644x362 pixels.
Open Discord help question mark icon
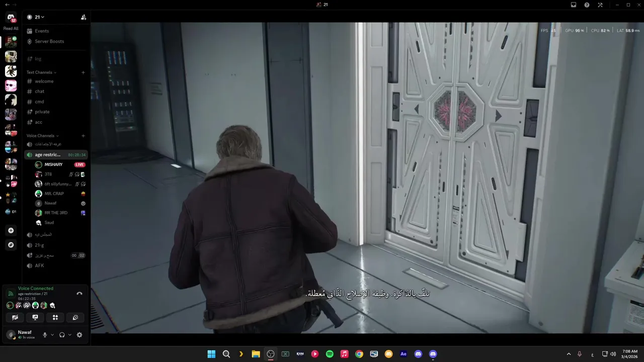pyautogui.click(x=587, y=5)
